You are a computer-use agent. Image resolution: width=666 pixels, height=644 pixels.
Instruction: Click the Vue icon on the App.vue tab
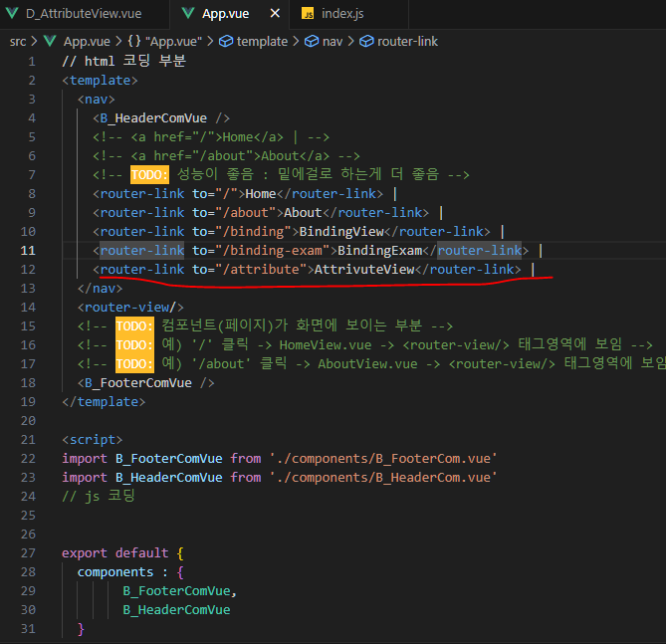(x=188, y=13)
